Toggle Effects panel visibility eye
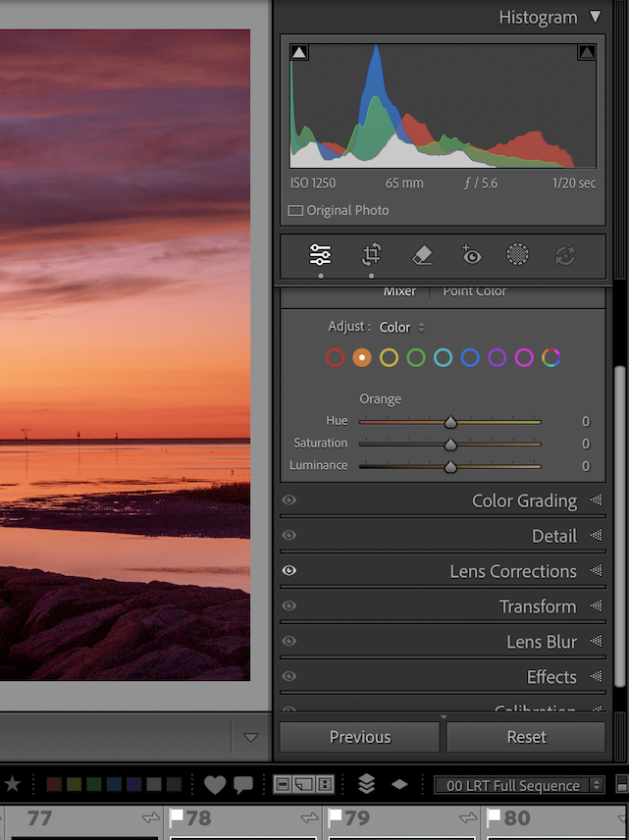The width and height of the screenshot is (629, 840). 288,676
